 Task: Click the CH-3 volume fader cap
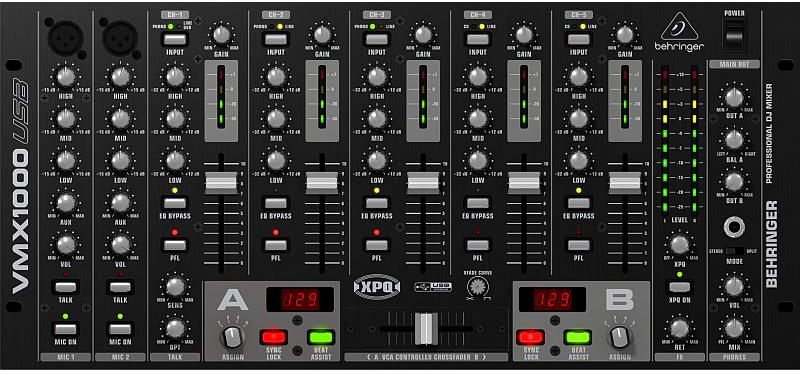pos(423,183)
